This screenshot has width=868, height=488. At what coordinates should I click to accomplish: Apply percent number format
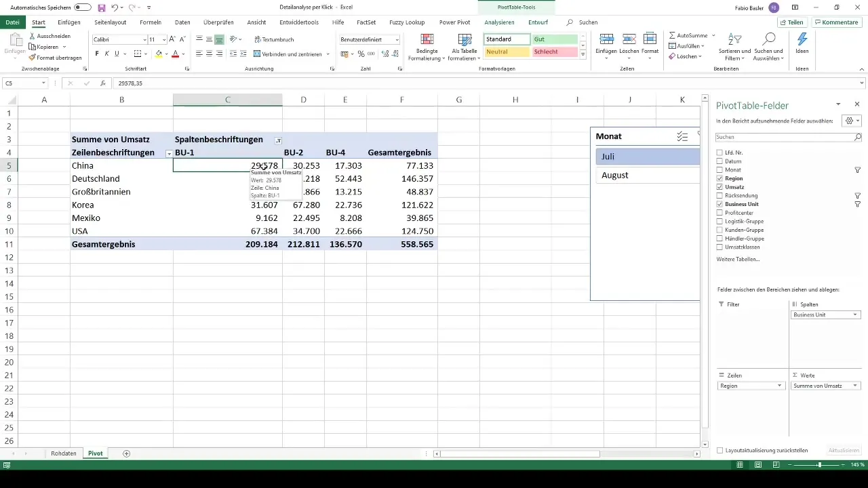tap(360, 54)
